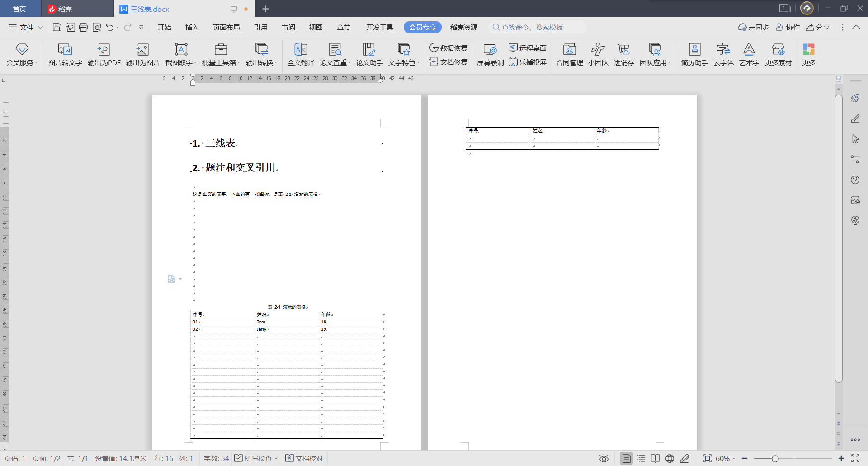Toggle eye protection mode icon in status bar
This screenshot has height=466, width=868.
pyautogui.click(x=604, y=458)
